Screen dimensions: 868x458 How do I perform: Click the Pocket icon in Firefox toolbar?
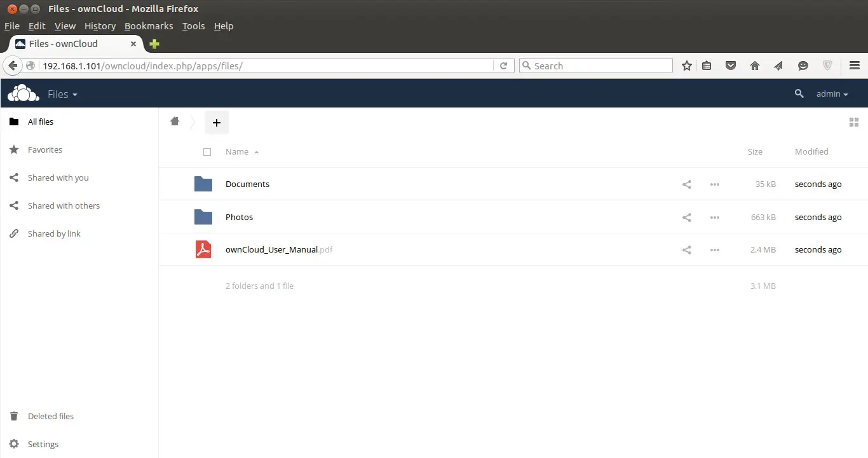tap(731, 66)
